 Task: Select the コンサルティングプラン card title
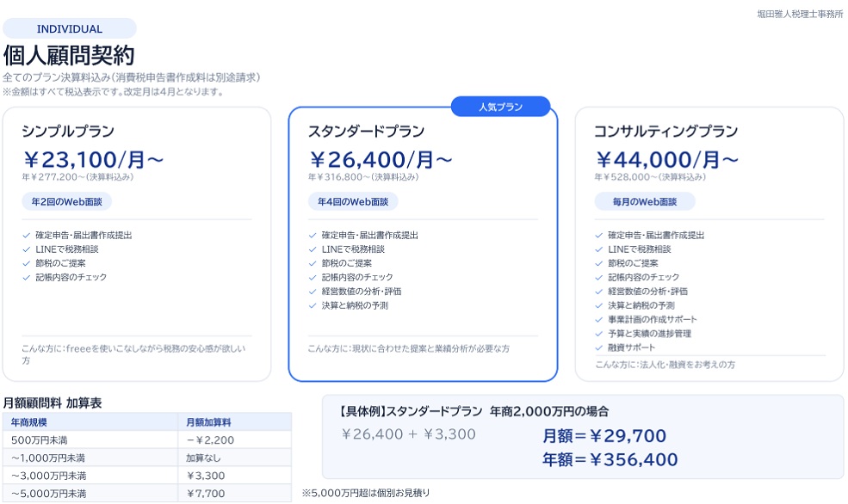[x=665, y=132]
